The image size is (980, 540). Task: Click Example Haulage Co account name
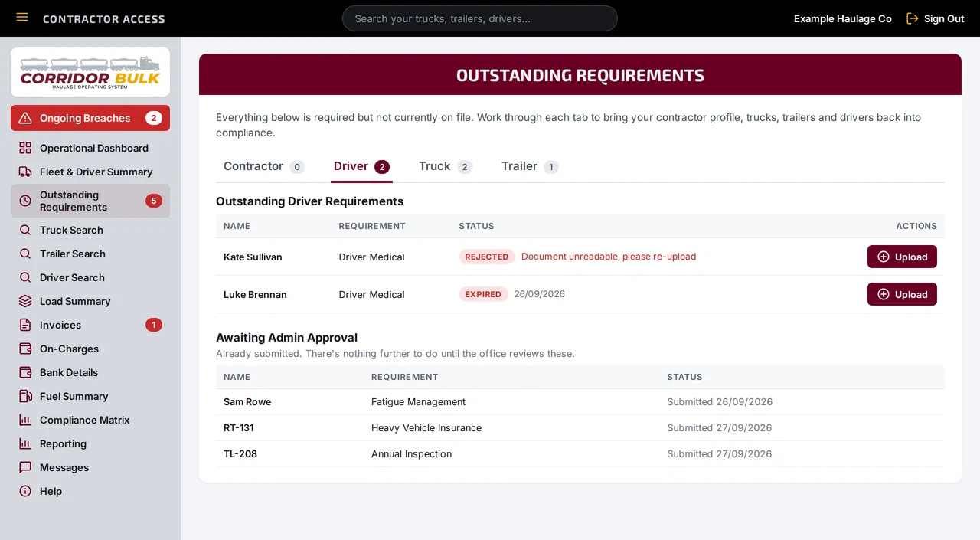pos(842,18)
